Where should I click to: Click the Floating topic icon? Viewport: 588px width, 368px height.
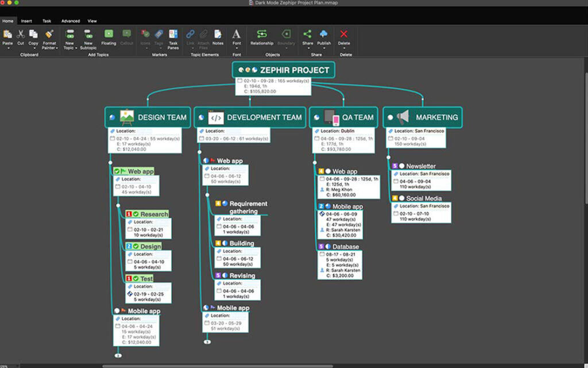pos(109,35)
